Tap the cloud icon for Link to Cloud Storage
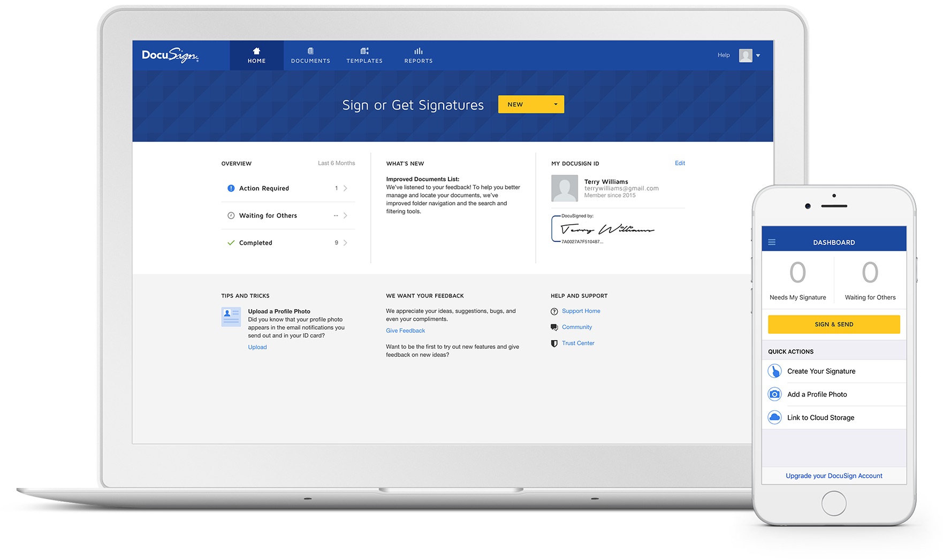 [774, 418]
